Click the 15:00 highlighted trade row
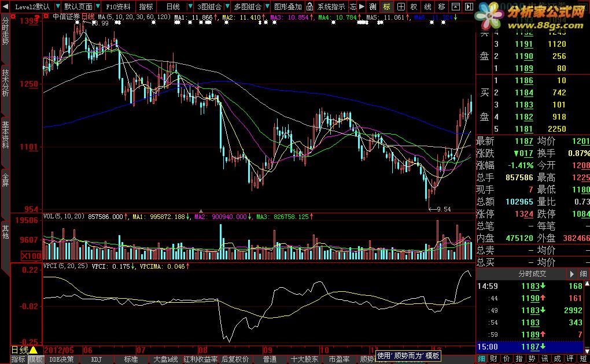The height and width of the screenshot is (364, 590). point(530,347)
